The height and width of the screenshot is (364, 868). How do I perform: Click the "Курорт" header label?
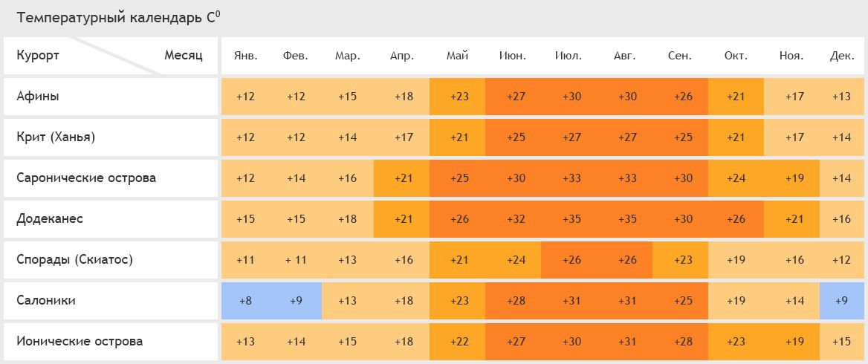tap(38, 56)
